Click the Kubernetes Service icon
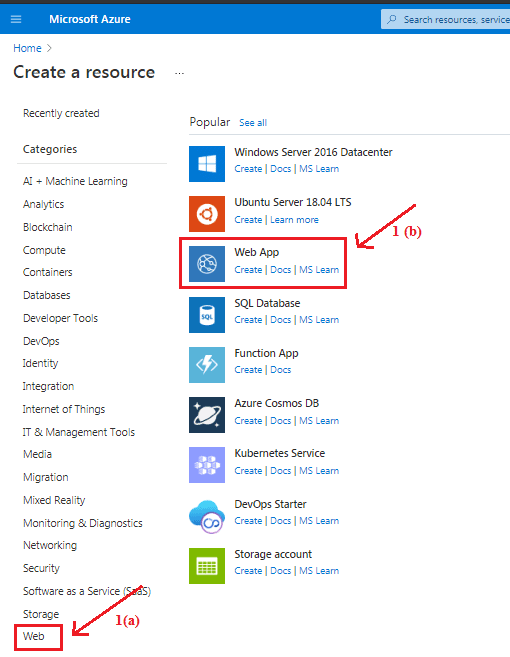Viewport: 510px width, 657px height. 207,465
